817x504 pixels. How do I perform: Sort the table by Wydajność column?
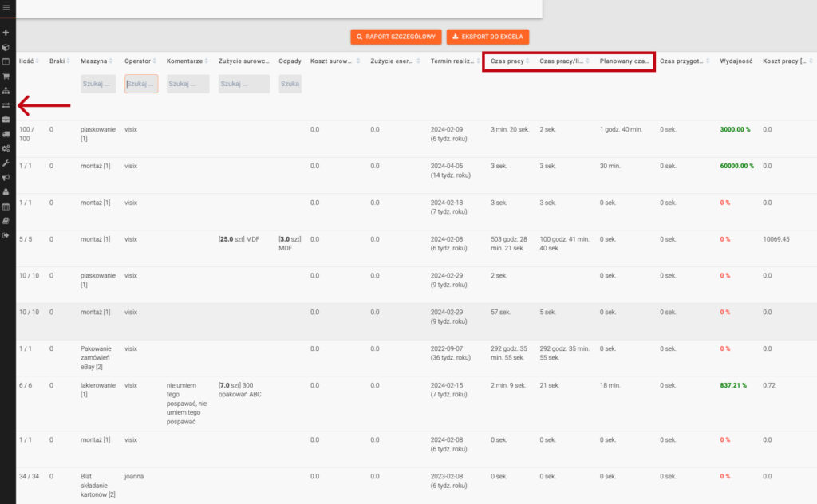click(736, 61)
